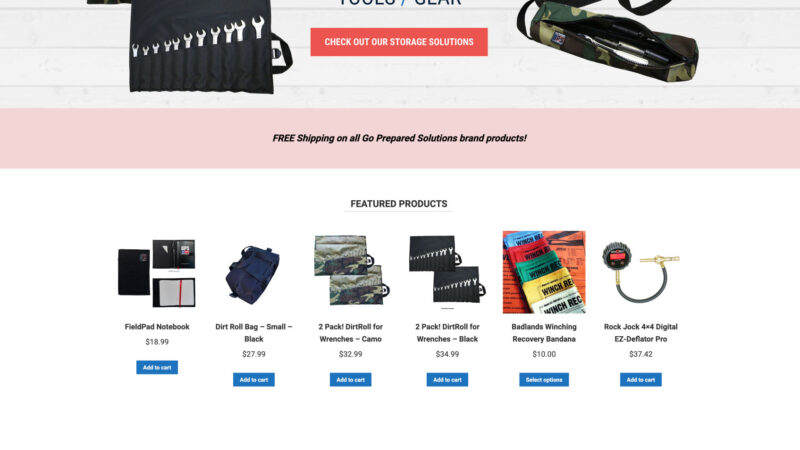
Task: Open Badlands Winching Recovery Bandana title link
Action: pyautogui.click(x=544, y=333)
